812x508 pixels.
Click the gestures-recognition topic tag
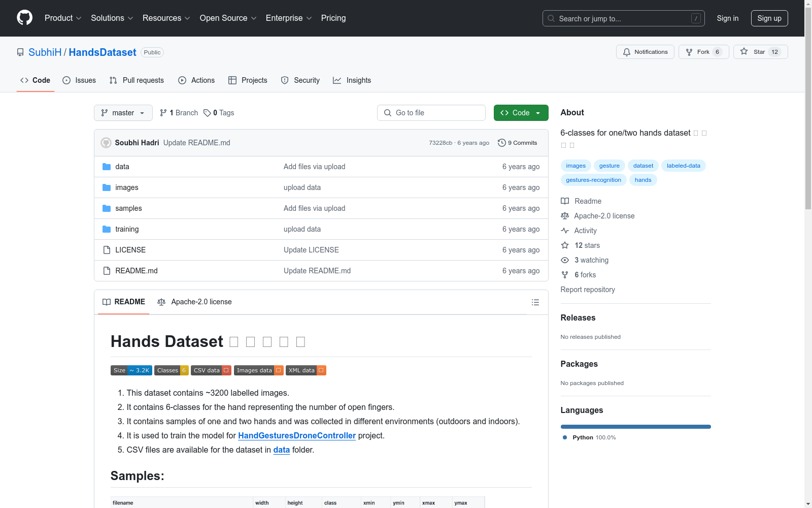tap(594, 180)
